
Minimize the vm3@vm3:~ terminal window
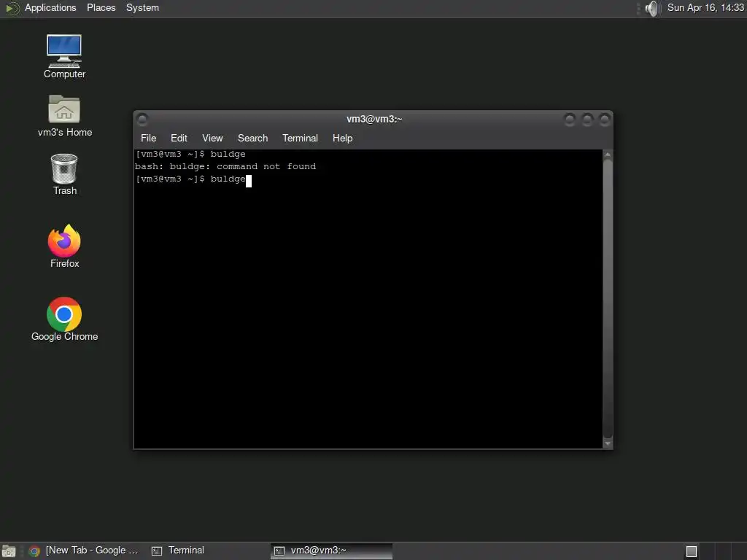click(569, 119)
